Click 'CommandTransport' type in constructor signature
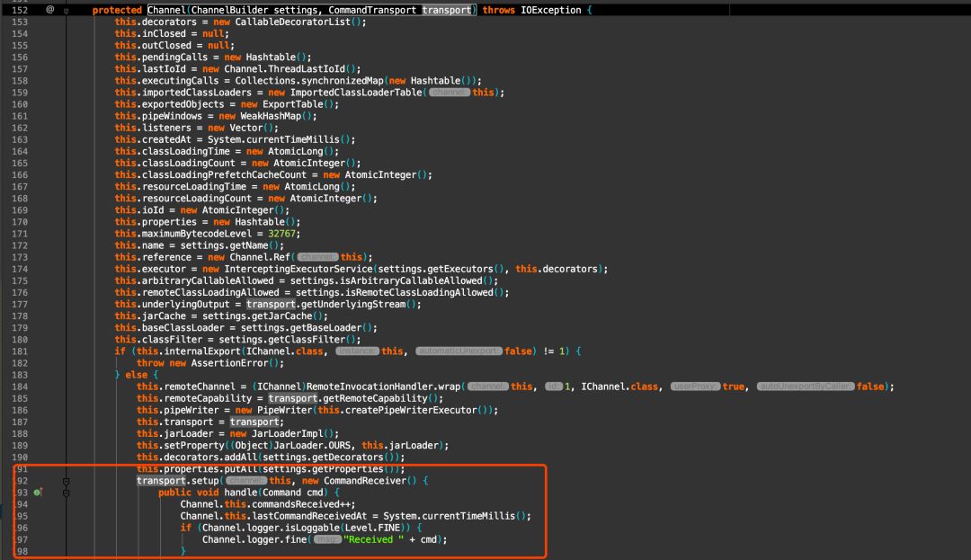Screen dimensions: 971x560 point(372,11)
